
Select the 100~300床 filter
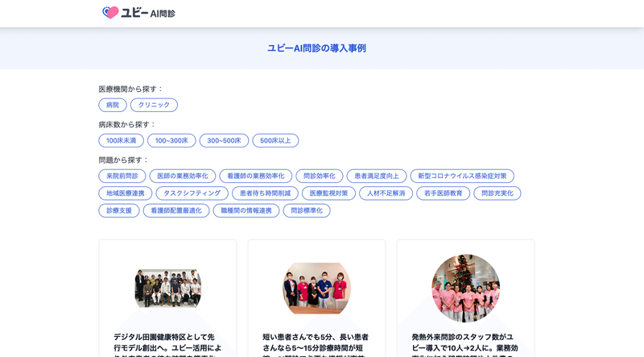(x=171, y=140)
